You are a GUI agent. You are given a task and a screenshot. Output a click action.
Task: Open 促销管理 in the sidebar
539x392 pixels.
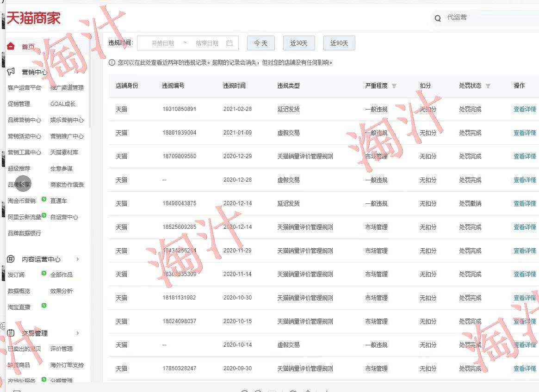point(19,104)
